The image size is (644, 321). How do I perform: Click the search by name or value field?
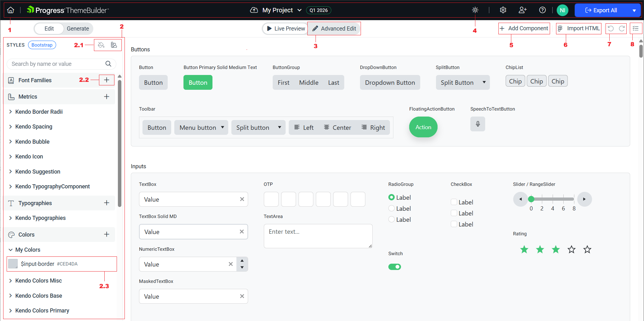(57, 64)
